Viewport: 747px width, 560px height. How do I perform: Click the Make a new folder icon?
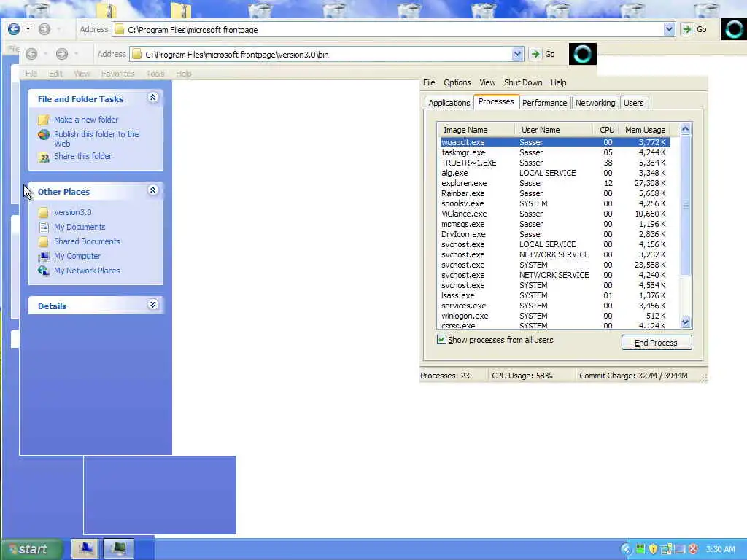[43, 120]
